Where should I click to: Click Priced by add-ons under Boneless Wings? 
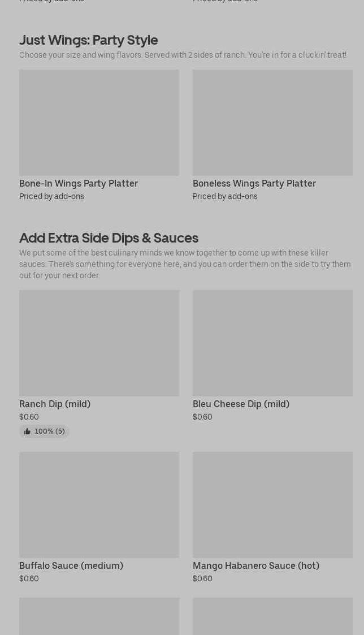[225, 196]
